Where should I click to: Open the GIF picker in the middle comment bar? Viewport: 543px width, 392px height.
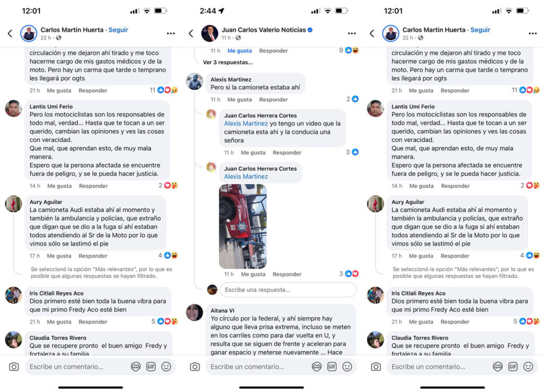click(x=332, y=367)
